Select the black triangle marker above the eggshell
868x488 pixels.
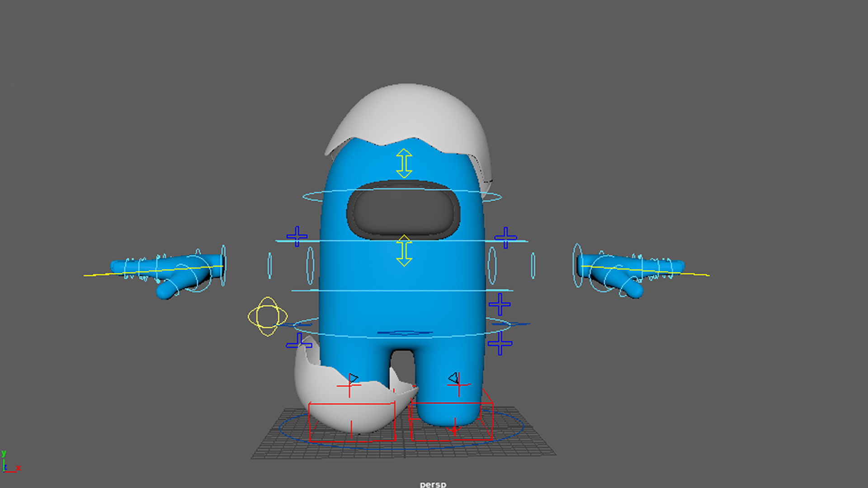(353, 378)
